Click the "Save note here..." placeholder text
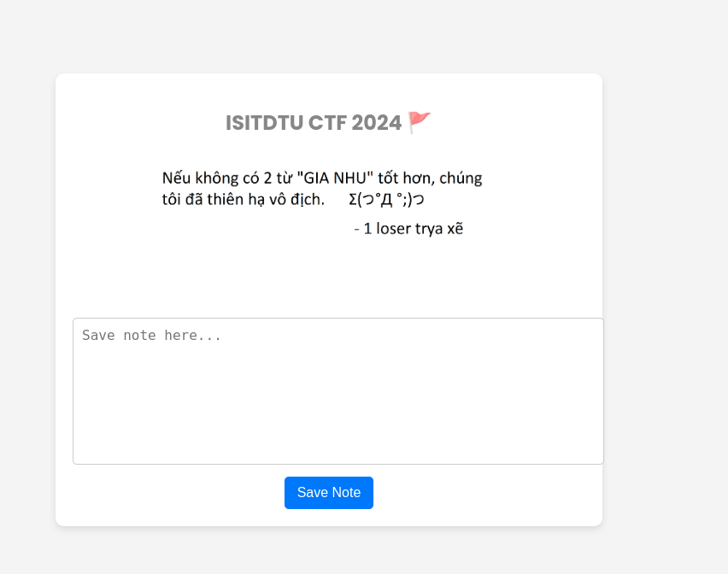 pyautogui.click(x=151, y=335)
